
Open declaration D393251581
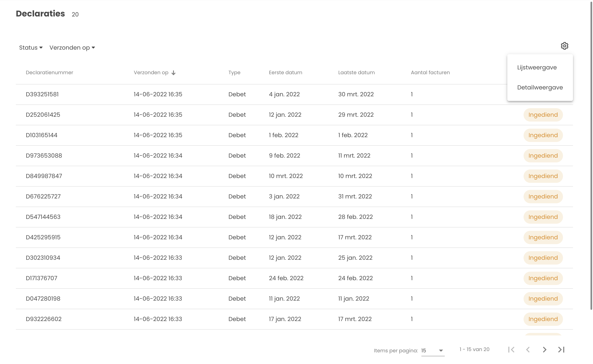(x=42, y=94)
